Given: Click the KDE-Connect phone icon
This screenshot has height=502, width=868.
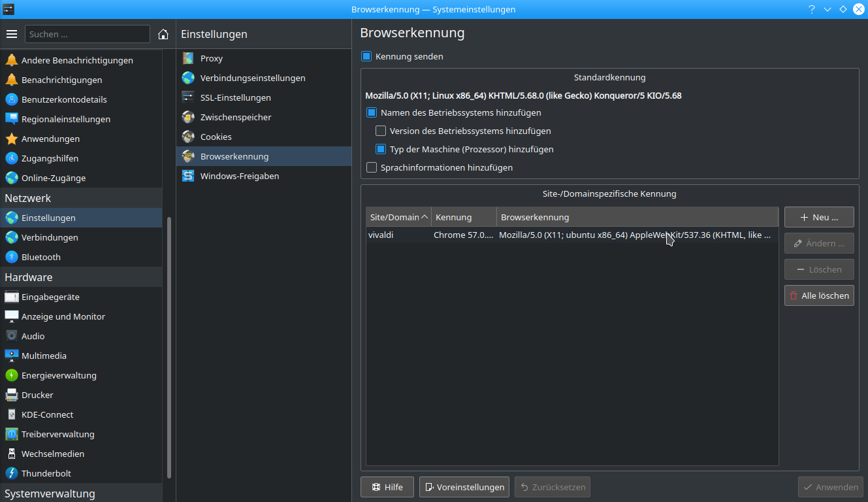Looking at the screenshot, I should point(12,414).
